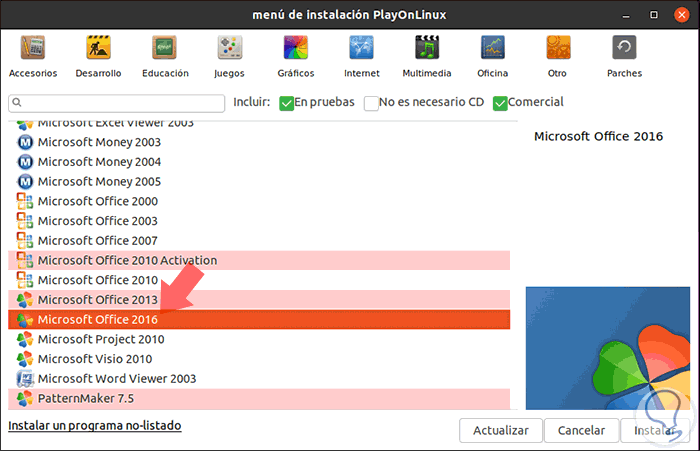This screenshot has height=451, width=700.
Task: Disable the Comercial checkbox
Action: (x=500, y=103)
